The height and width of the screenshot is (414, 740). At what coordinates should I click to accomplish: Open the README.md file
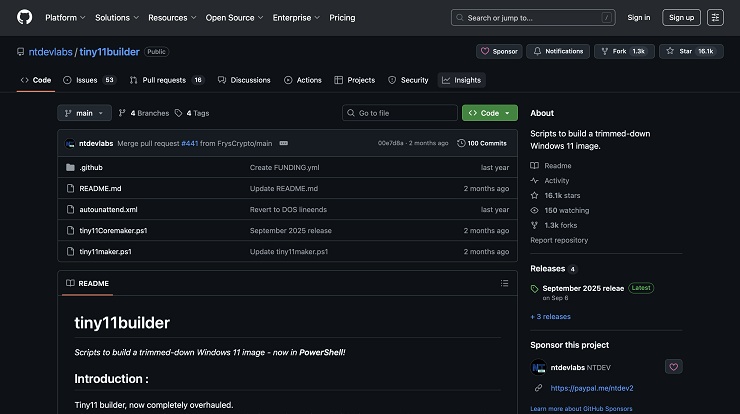coord(100,188)
